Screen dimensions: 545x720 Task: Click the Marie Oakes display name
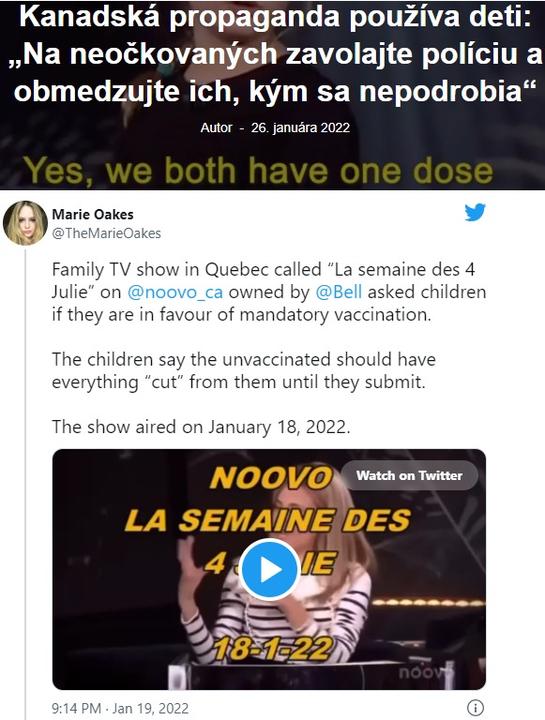(93, 214)
